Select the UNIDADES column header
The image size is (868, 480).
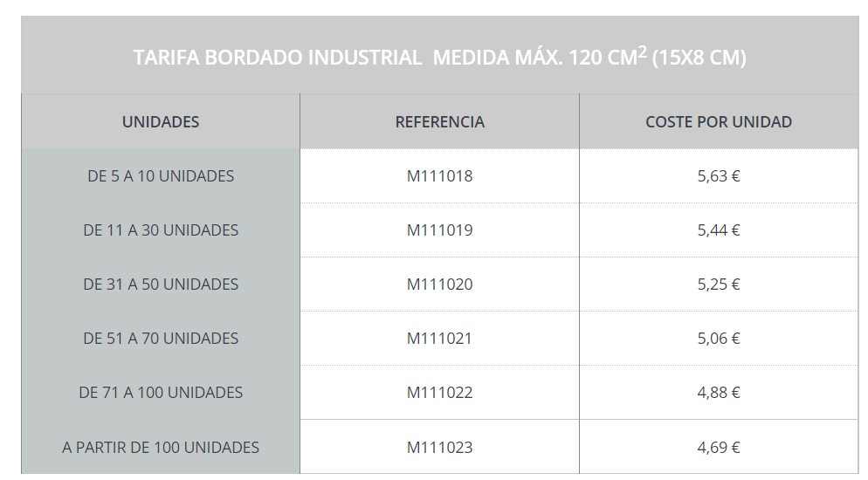pyautogui.click(x=161, y=121)
